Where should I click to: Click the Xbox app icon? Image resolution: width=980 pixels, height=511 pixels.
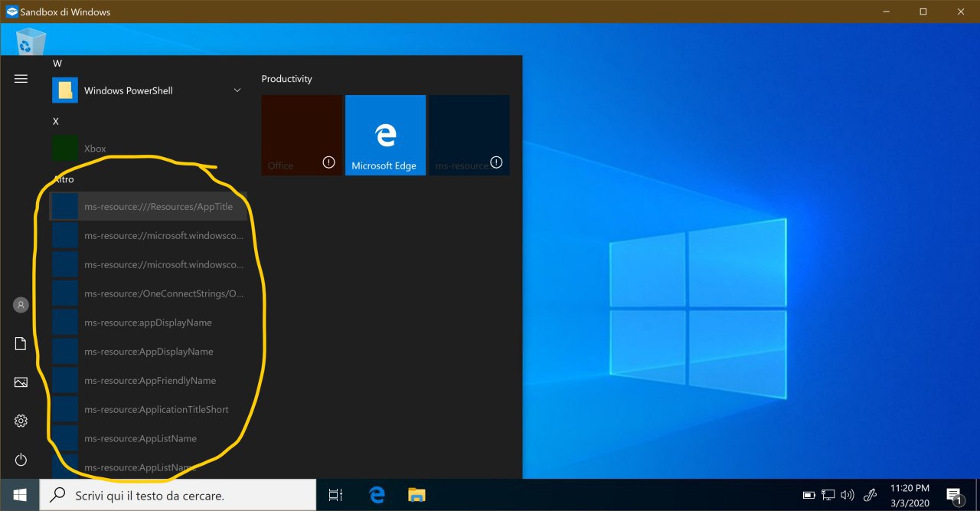[65, 149]
